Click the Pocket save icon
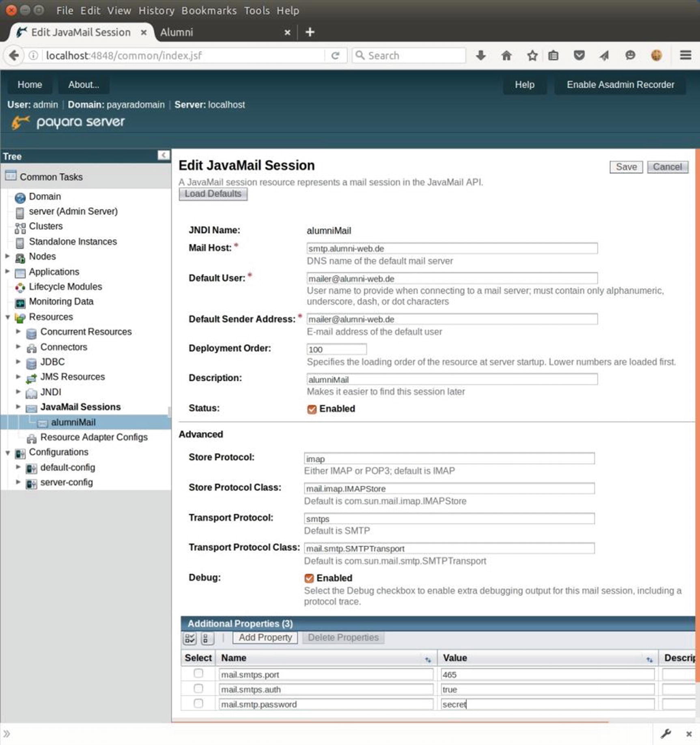Viewport: 700px width, 745px height. point(579,55)
